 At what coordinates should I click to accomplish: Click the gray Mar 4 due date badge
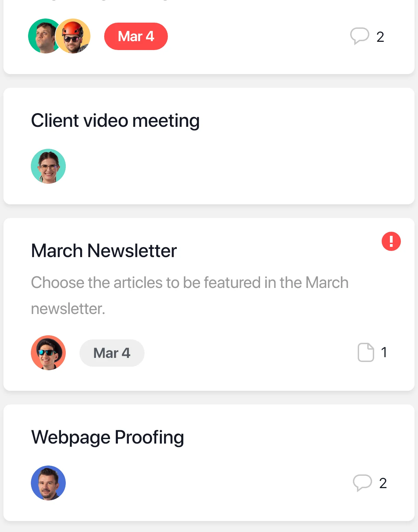pyautogui.click(x=112, y=353)
